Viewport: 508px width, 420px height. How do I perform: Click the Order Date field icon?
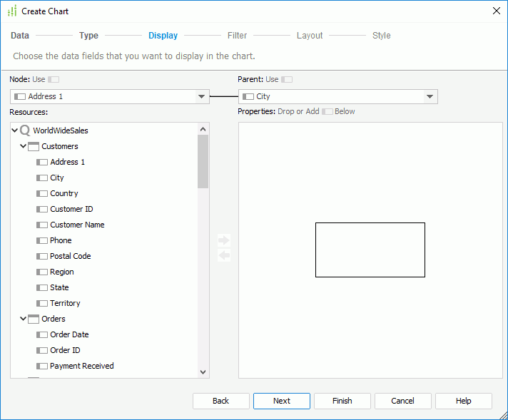42,334
